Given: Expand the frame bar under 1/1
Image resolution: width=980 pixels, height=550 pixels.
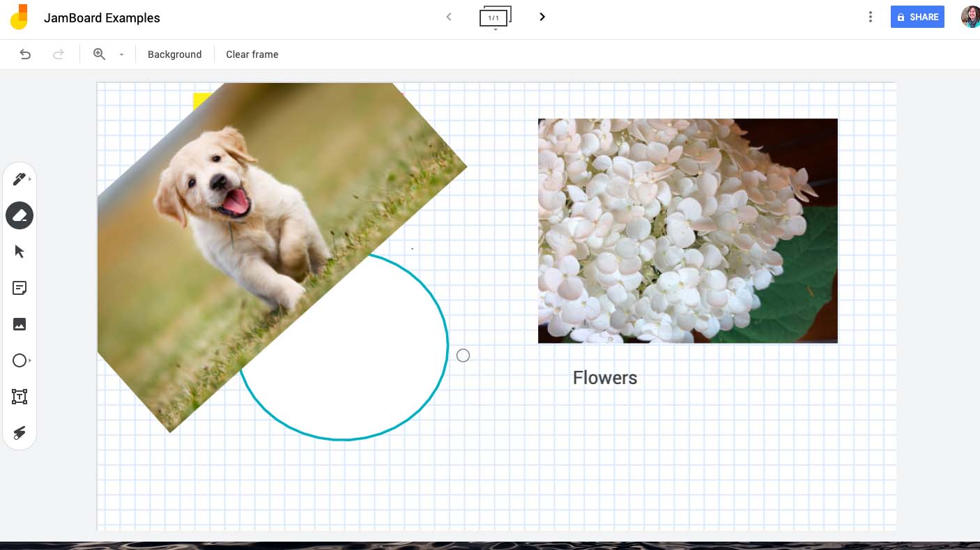Looking at the screenshot, I should tap(496, 30).
